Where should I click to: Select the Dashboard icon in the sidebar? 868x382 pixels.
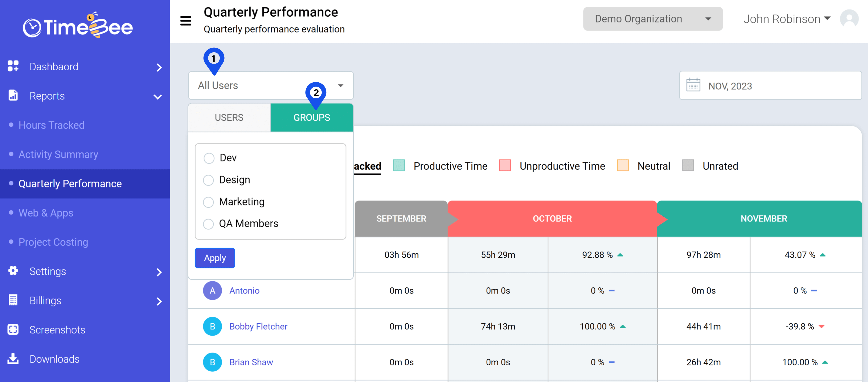[13, 66]
